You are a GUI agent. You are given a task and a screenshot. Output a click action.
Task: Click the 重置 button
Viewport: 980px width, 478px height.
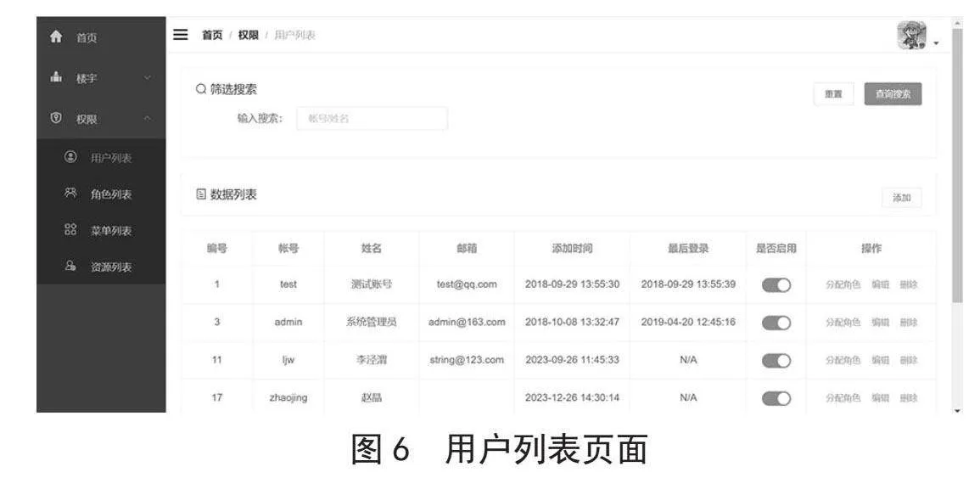coord(834,94)
